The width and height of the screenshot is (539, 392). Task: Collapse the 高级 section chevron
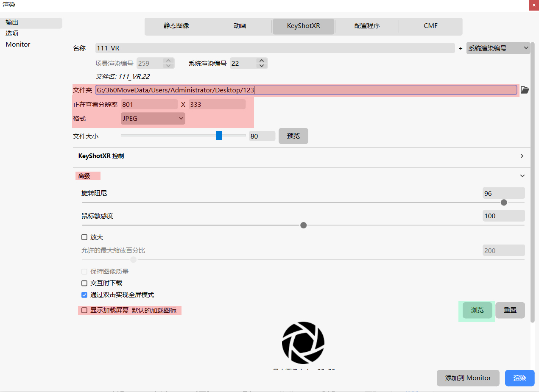[x=522, y=176]
